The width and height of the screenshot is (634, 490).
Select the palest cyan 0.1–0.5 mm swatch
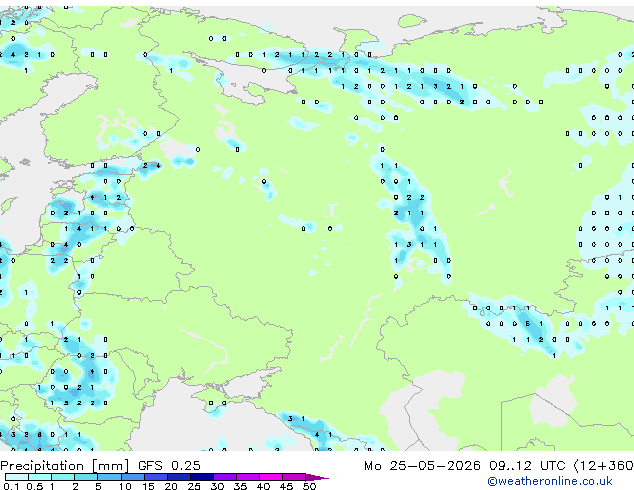17,477
